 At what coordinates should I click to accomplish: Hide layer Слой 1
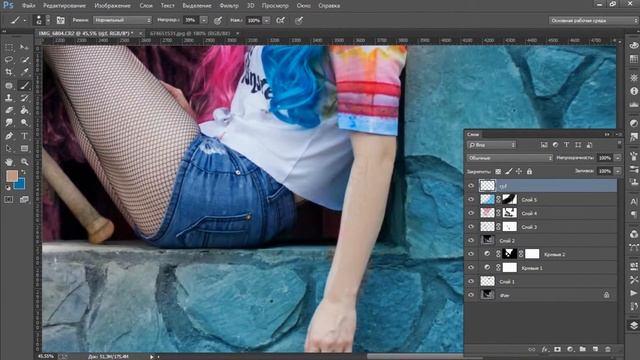[471, 281]
